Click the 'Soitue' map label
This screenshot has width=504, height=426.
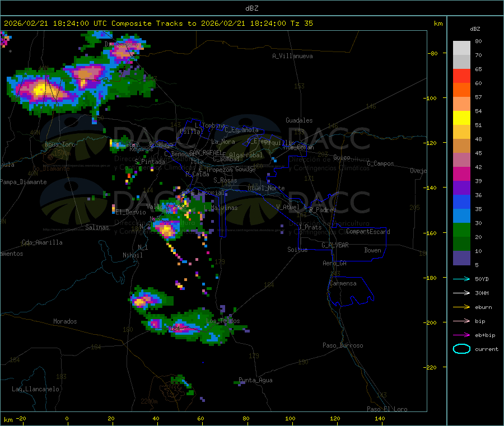click(297, 250)
